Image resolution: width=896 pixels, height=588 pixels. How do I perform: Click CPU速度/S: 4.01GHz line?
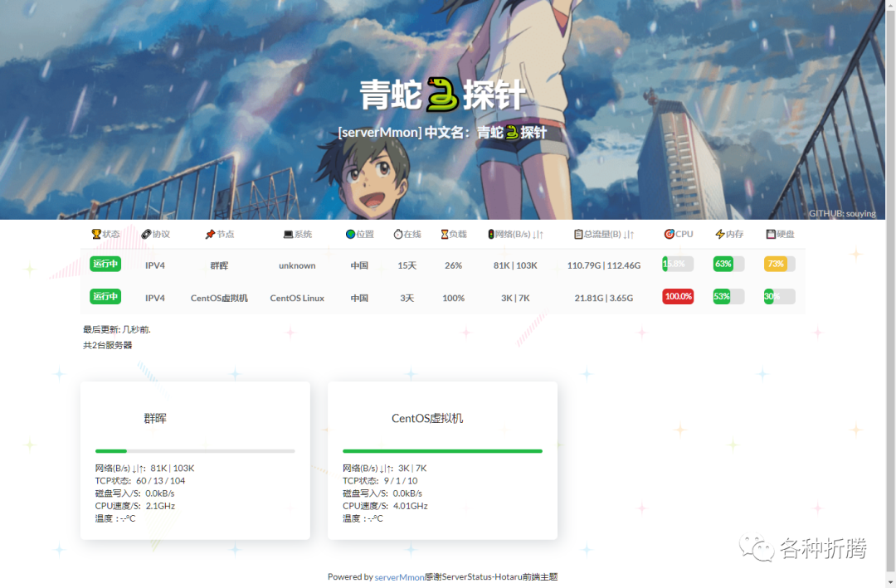385,506
